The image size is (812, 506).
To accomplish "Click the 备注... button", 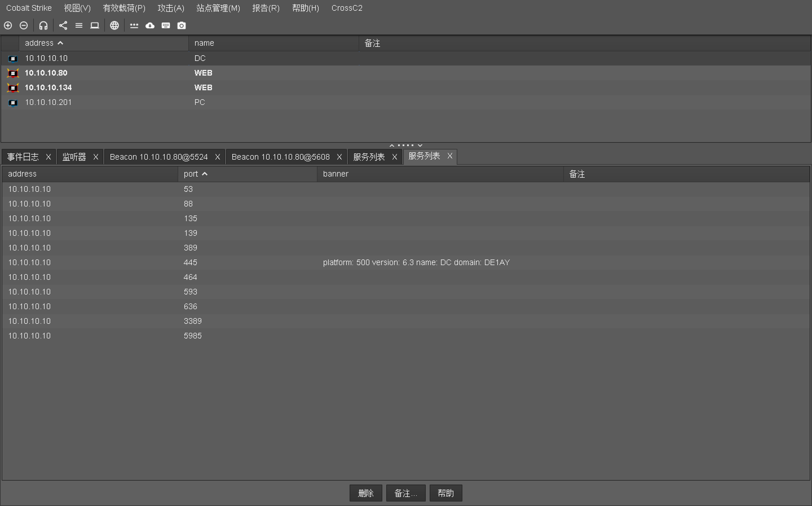I will pyautogui.click(x=405, y=493).
